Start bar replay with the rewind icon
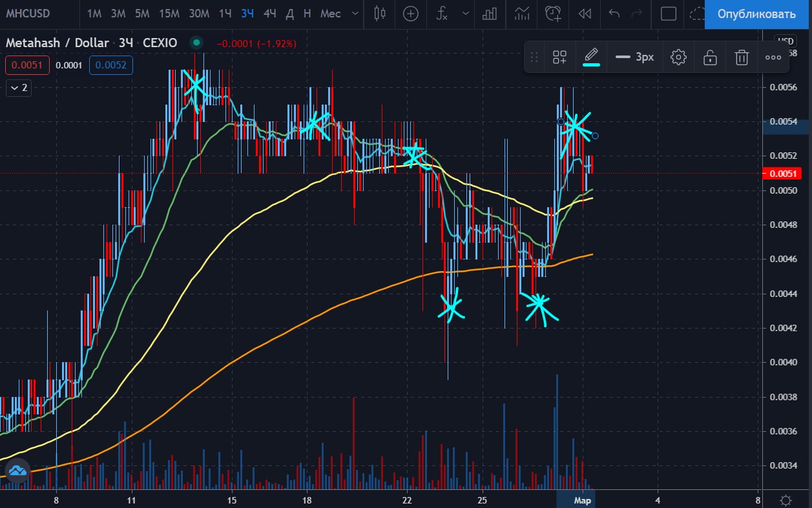812x508 pixels. [x=585, y=14]
